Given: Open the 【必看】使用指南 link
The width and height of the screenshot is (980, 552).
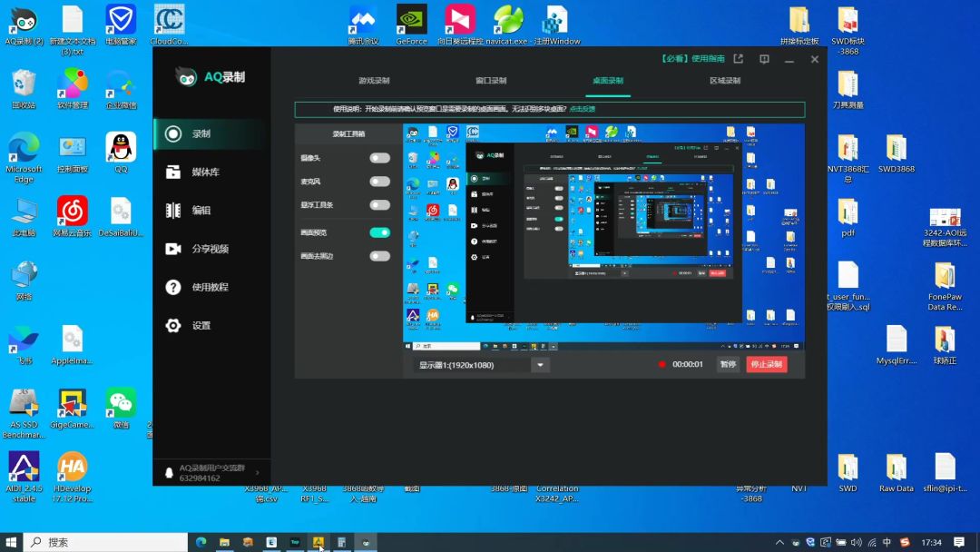Looking at the screenshot, I should (x=692, y=59).
